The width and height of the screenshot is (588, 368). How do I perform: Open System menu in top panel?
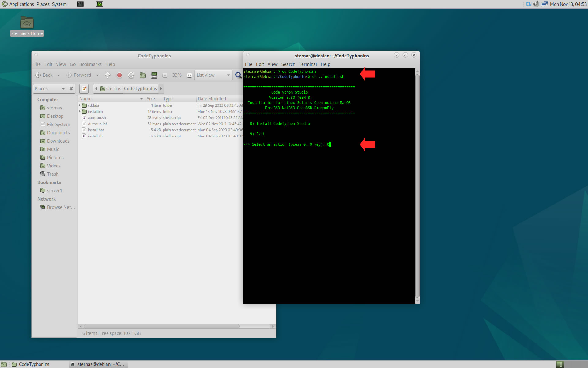[59, 4]
